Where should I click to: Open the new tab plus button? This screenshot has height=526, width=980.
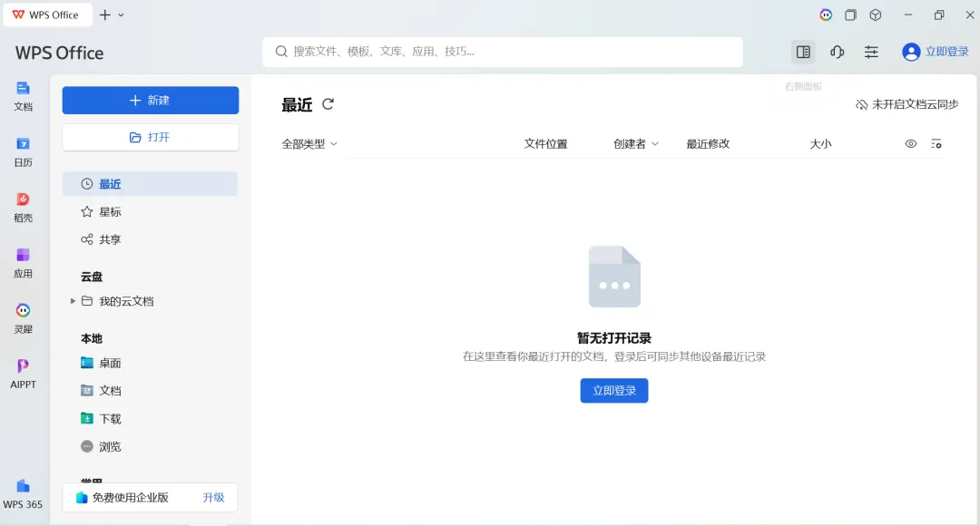coord(105,15)
